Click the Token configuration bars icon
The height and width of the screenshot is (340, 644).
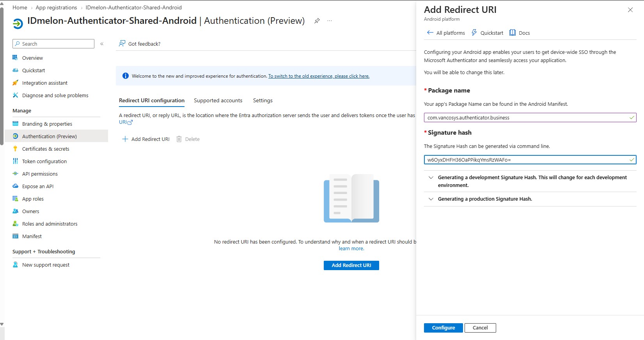coord(15,161)
